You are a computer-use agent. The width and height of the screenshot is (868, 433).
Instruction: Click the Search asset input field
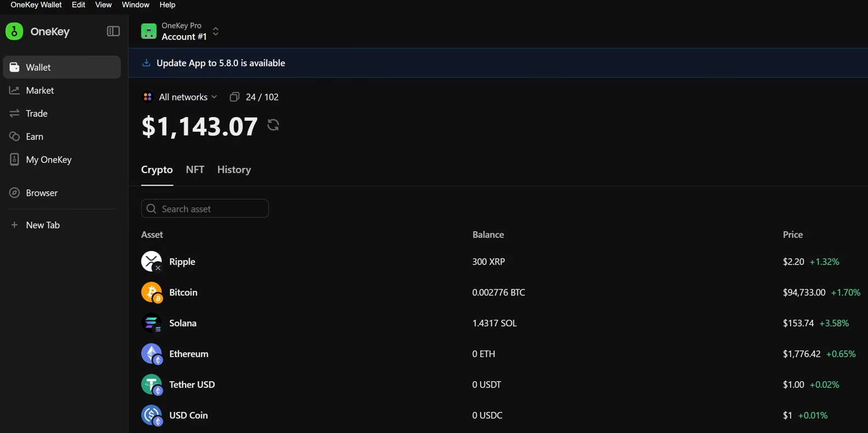coord(205,209)
